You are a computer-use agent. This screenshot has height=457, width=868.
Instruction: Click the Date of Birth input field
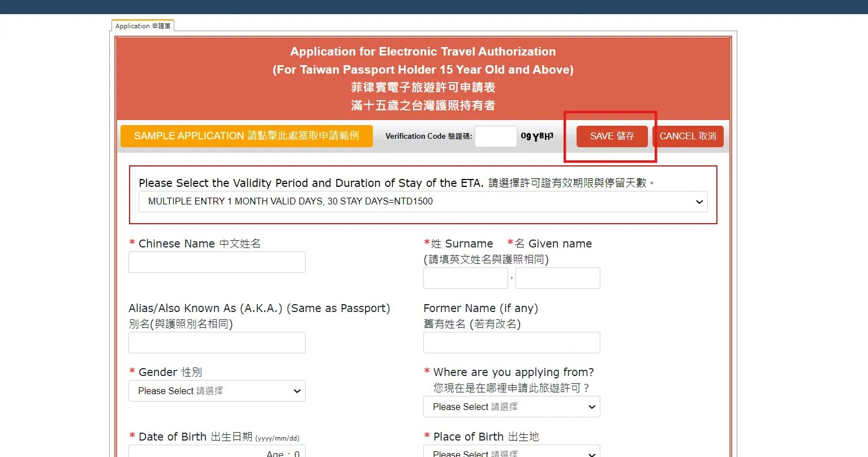217,451
